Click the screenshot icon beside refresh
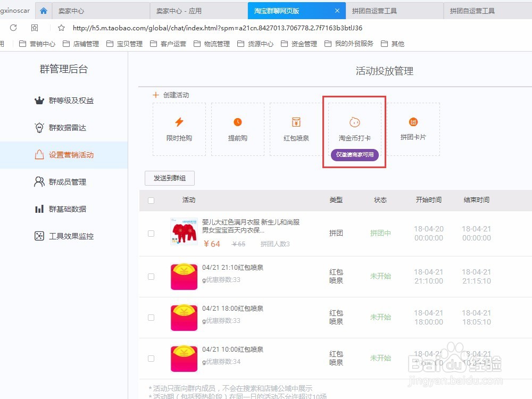The height and width of the screenshot is (399, 532). tap(35, 28)
